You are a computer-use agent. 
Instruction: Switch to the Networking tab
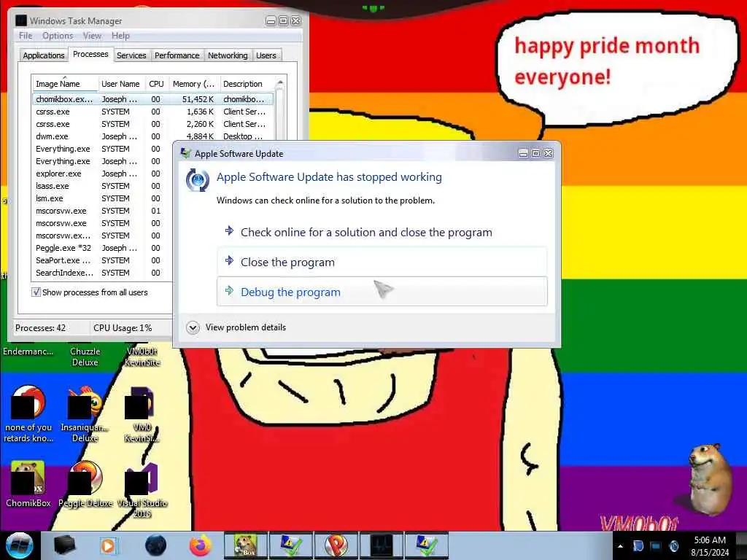(228, 55)
